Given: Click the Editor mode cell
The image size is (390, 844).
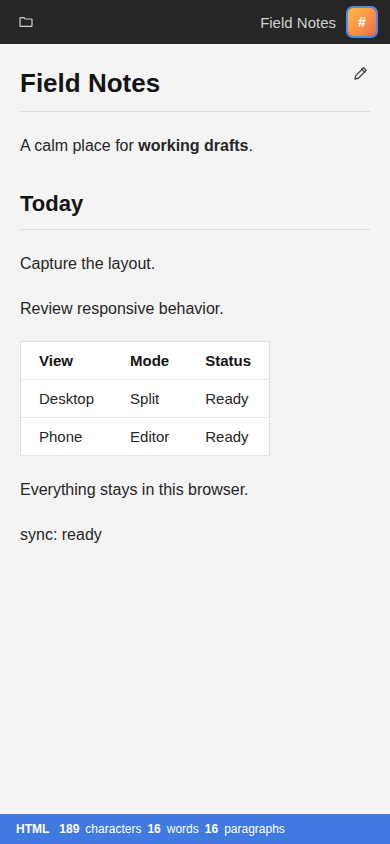Looking at the screenshot, I should point(150,437).
